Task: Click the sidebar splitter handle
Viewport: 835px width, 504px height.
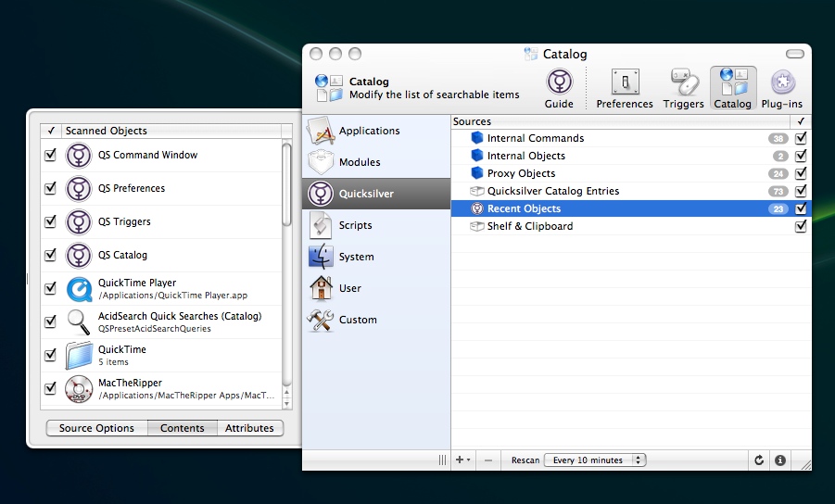Action: [x=443, y=460]
